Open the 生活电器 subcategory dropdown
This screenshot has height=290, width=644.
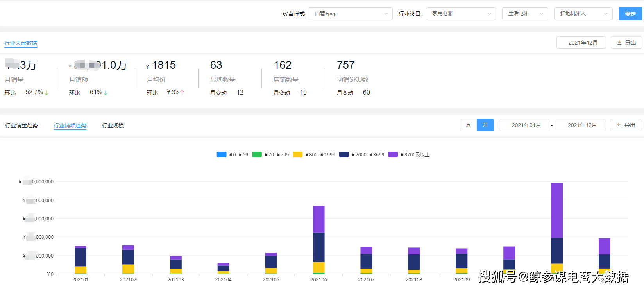[525, 14]
